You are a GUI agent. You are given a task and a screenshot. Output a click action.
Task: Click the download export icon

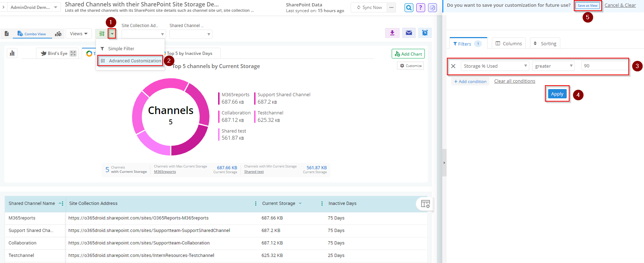click(x=392, y=33)
